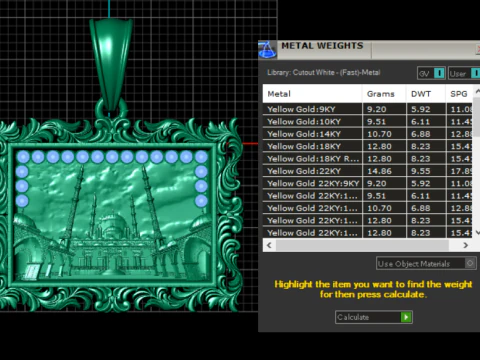Click the Calculate button

point(374,317)
